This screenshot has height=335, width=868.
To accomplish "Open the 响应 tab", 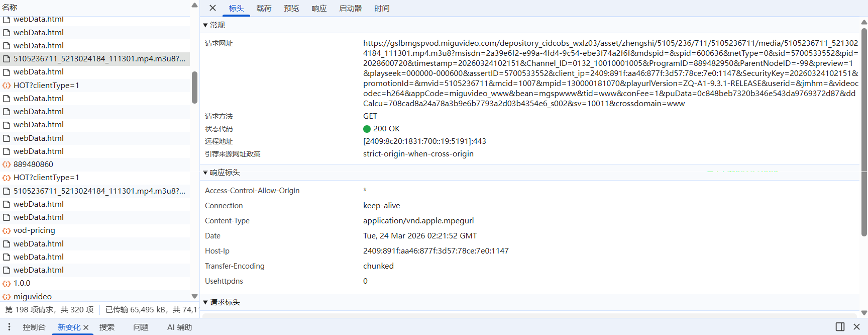I will coord(319,8).
